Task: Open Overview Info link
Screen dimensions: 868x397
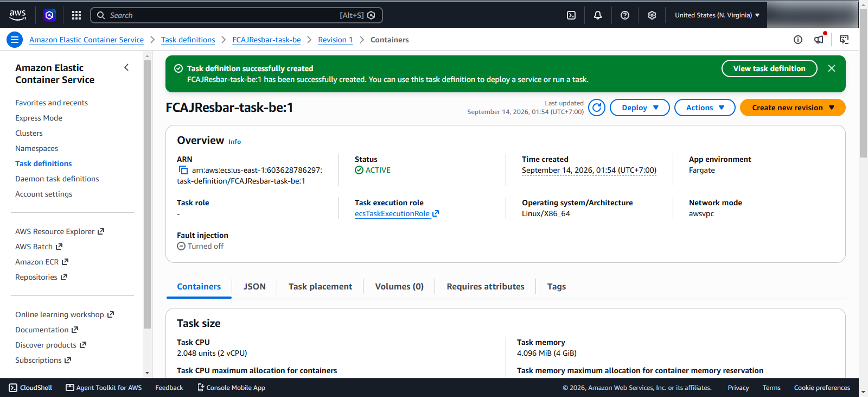Action: [x=234, y=142]
